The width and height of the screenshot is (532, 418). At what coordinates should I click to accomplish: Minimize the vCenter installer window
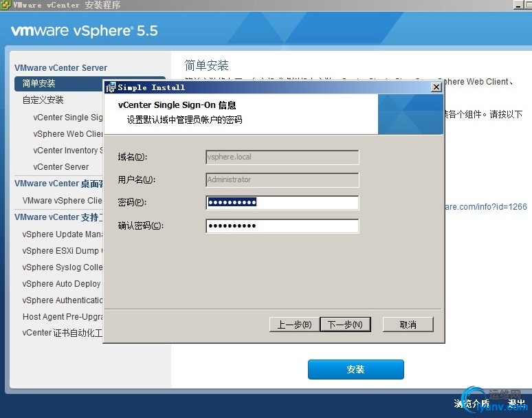click(x=518, y=5)
